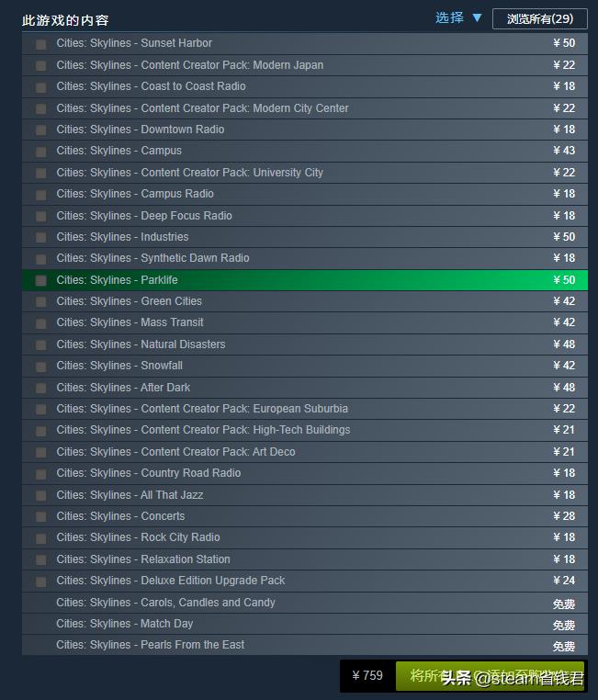Enable the Downtown Radio checkbox
598x700 pixels.
click(40, 130)
